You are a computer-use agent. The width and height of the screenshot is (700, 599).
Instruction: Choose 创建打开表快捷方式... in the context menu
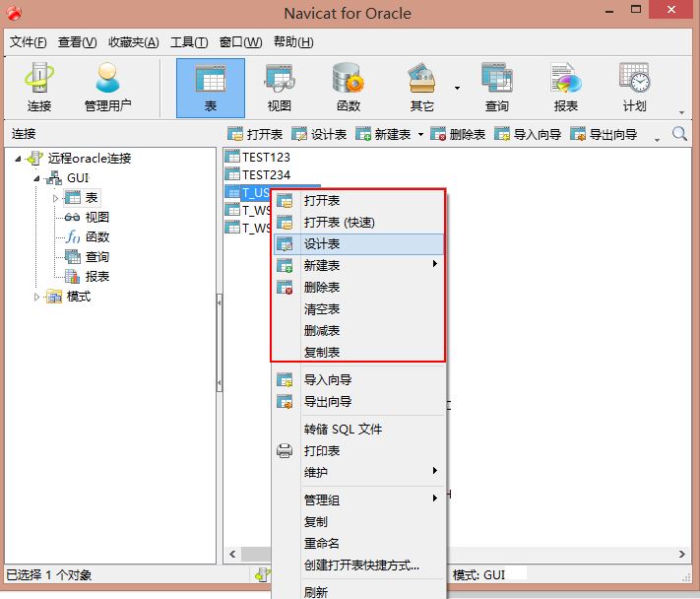358,566
